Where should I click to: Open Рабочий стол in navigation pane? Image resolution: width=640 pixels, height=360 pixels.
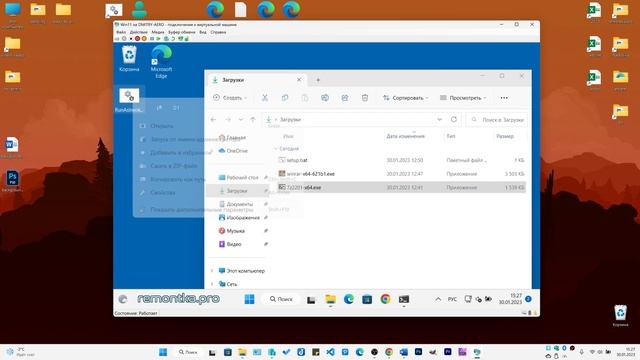238,178
